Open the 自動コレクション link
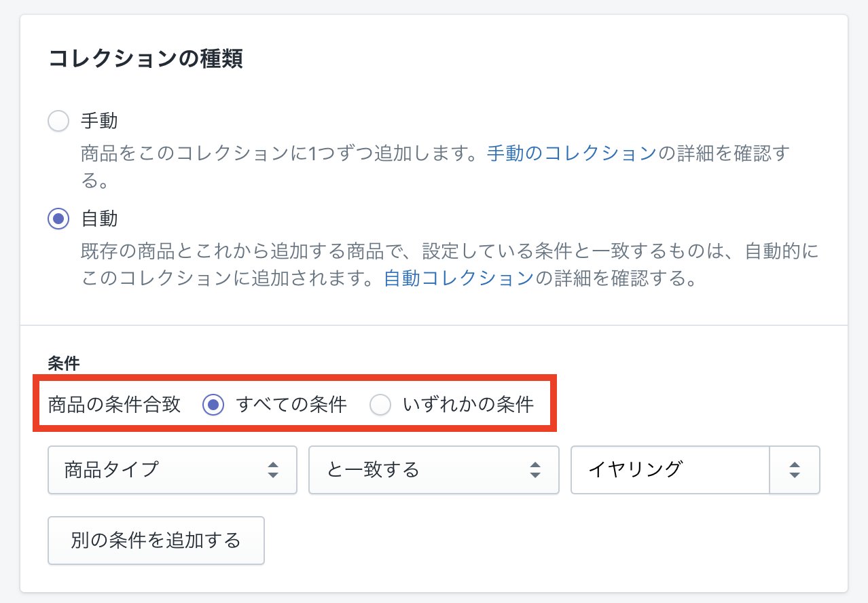This screenshot has height=603, width=868. (x=459, y=278)
